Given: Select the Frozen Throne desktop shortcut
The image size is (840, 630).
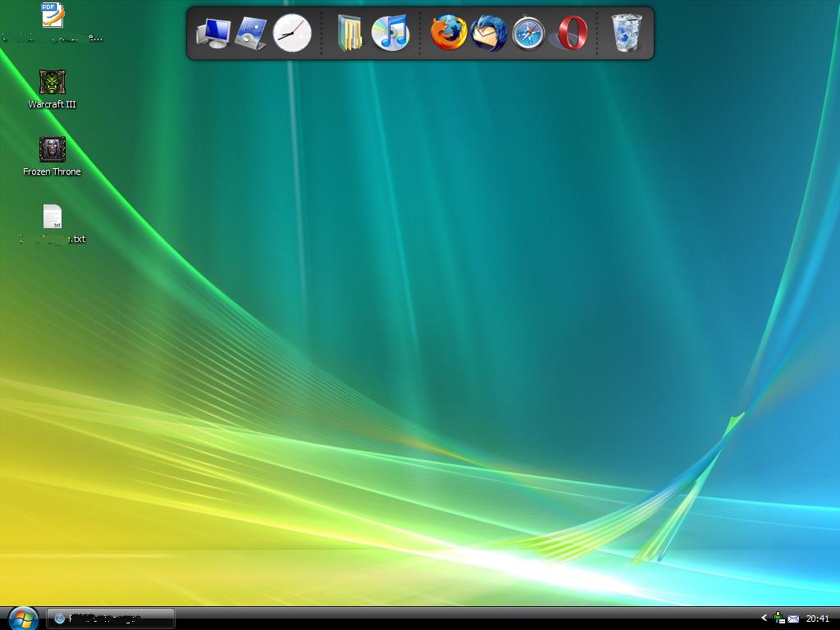Looking at the screenshot, I should (52, 151).
